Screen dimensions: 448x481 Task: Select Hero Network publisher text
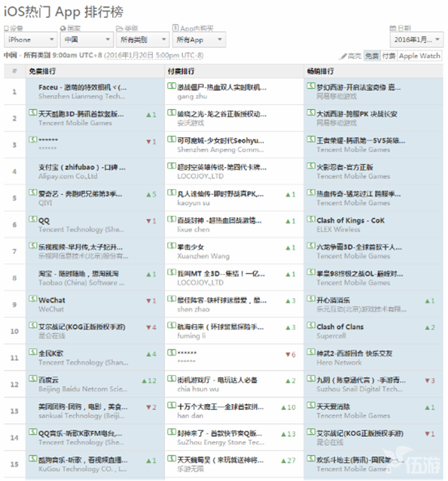point(339,362)
